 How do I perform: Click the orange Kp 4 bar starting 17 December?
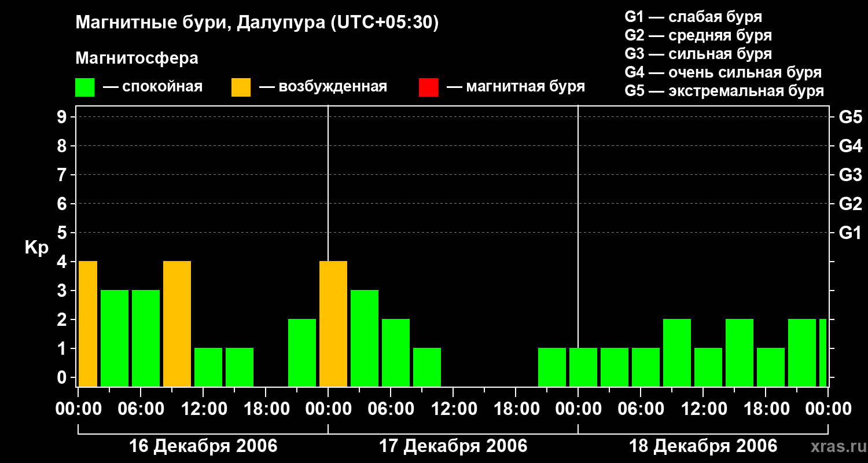(x=333, y=324)
